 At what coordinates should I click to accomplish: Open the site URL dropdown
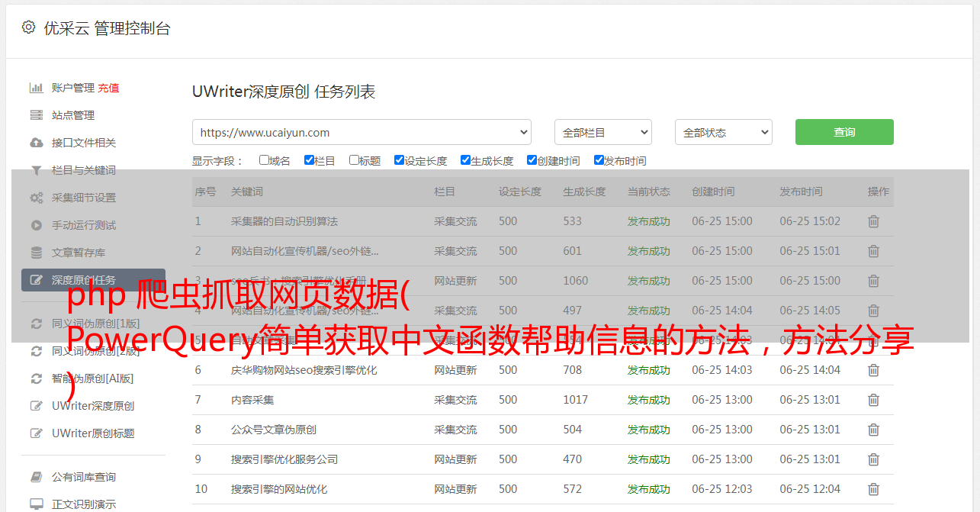(x=361, y=132)
